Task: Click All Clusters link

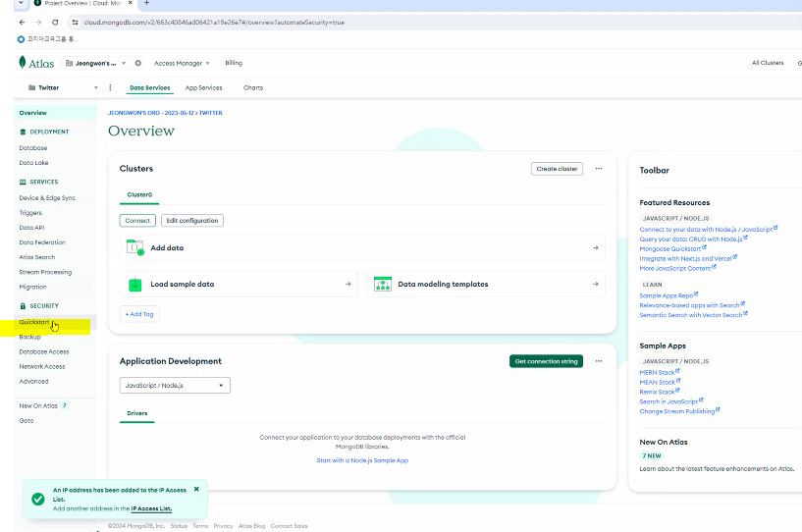Action: [768, 63]
